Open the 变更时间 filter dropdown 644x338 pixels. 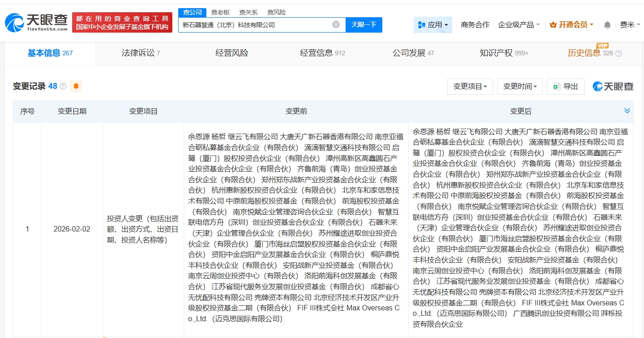[x=520, y=87]
